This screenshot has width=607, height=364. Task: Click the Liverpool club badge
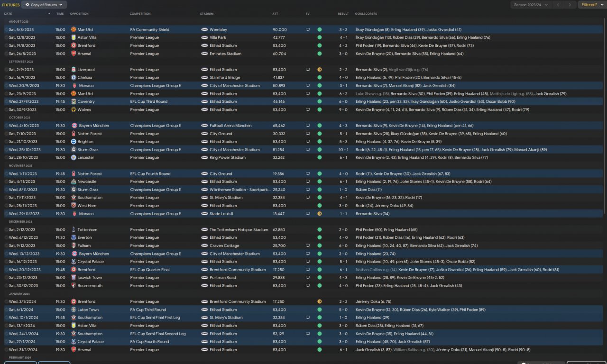point(74,70)
